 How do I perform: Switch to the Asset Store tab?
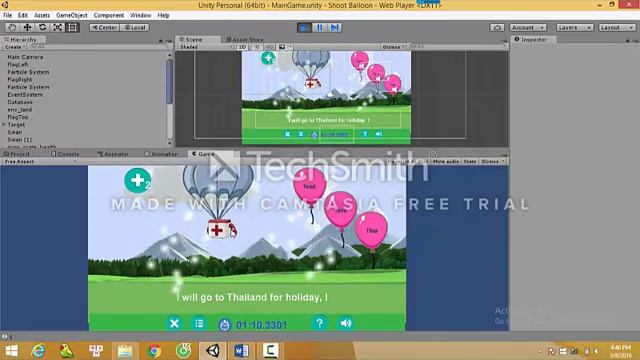coord(245,40)
